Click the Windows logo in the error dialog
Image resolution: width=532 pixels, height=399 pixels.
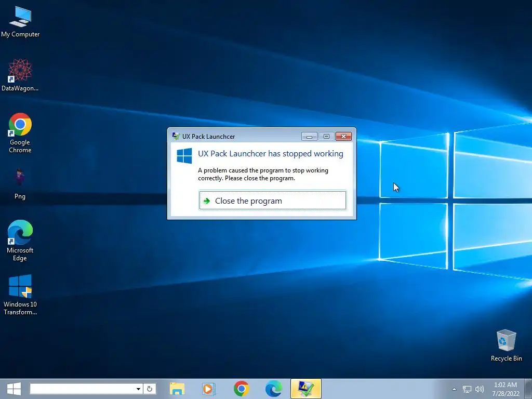click(x=184, y=156)
